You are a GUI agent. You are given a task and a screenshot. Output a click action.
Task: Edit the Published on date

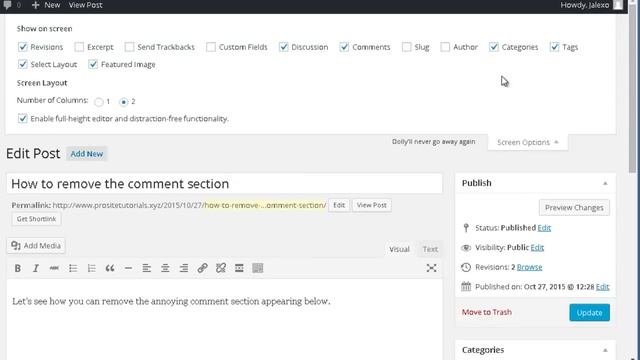coord(602,287)
